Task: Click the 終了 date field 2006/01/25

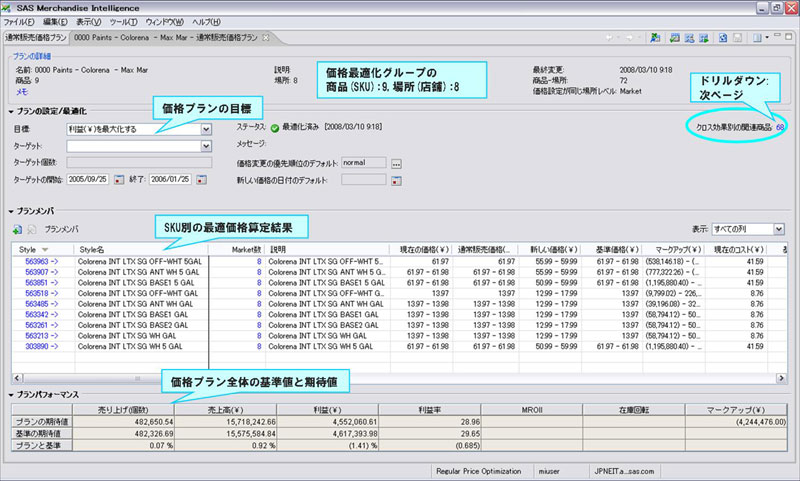Action: (x=170, y=180)
